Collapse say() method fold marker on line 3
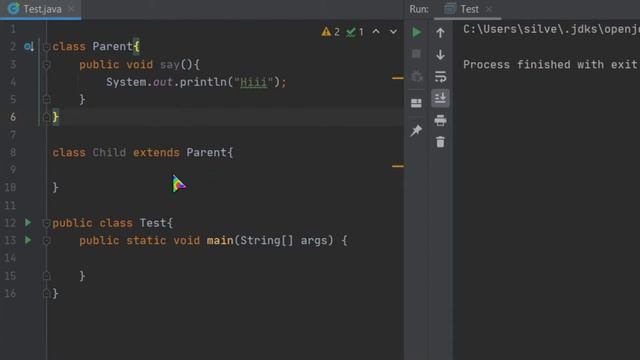The height and width of the screenshot is (360, 640). [x=46, y=65]
